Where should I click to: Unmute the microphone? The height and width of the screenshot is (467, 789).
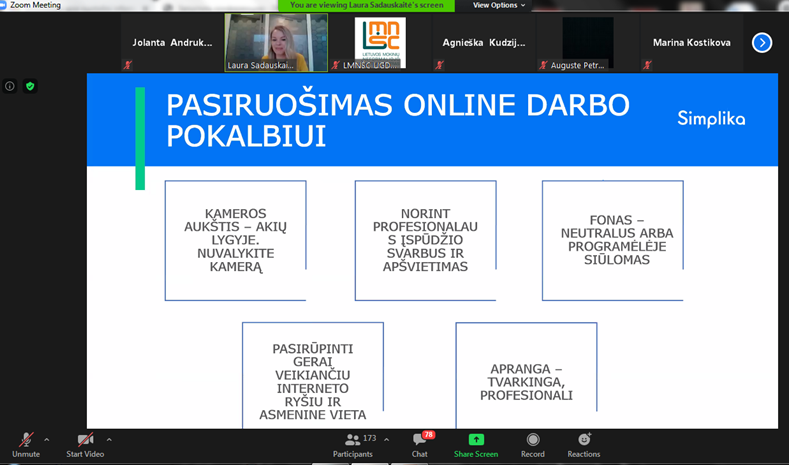click(26, 444)
